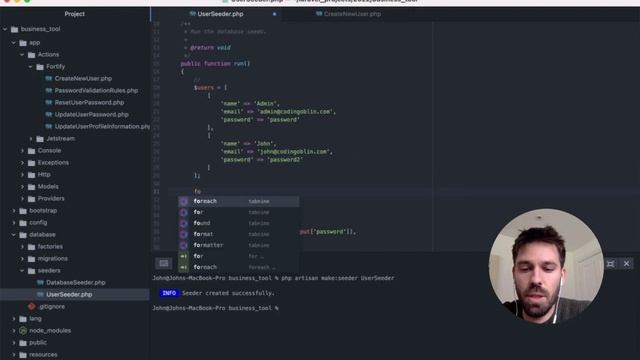
Task: Expand the migrations folder chevron
Action: point(22,259)
